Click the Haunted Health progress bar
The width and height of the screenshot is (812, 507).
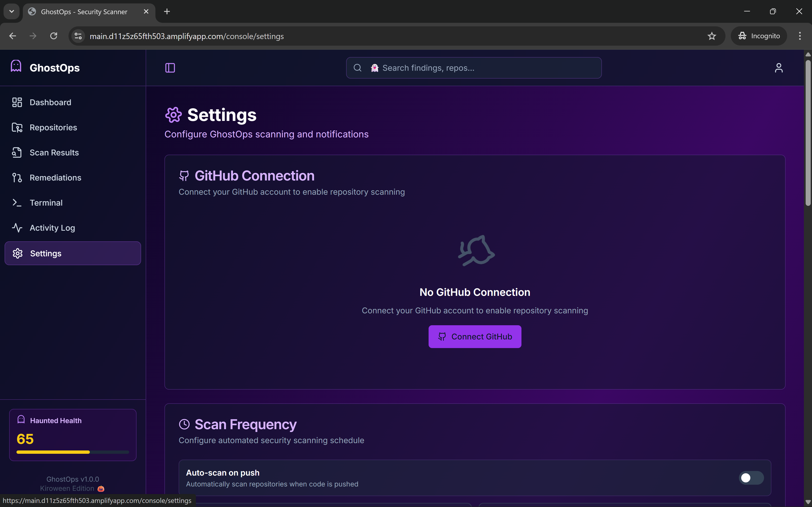point(73,452)
